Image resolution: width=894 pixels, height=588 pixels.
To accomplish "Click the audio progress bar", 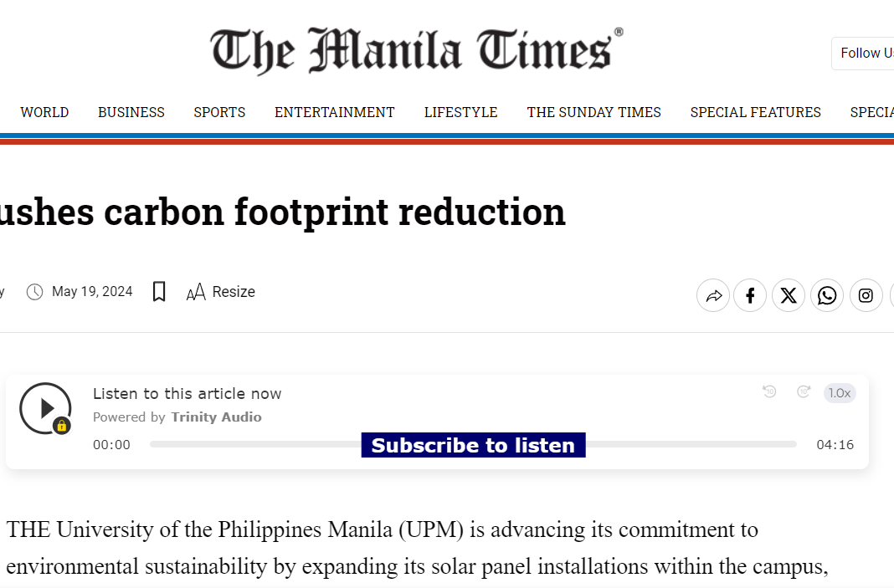I will (x=473, y=444).
